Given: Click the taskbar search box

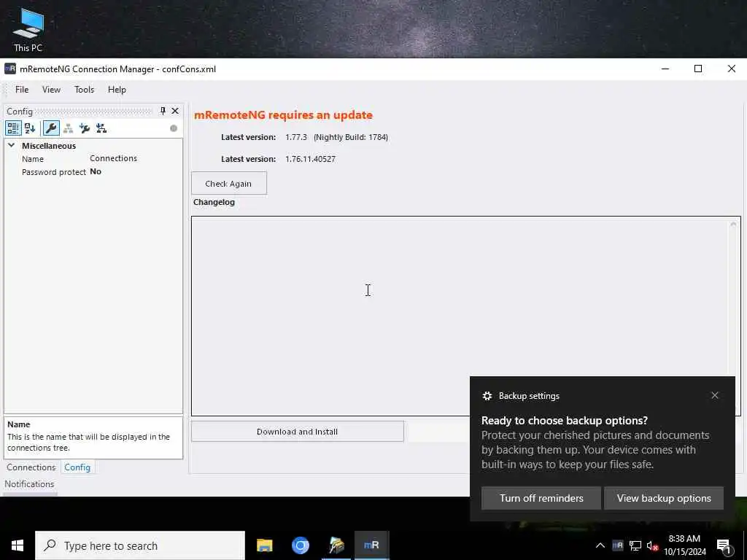Looking at the screenshot, I should click(140, 545).
